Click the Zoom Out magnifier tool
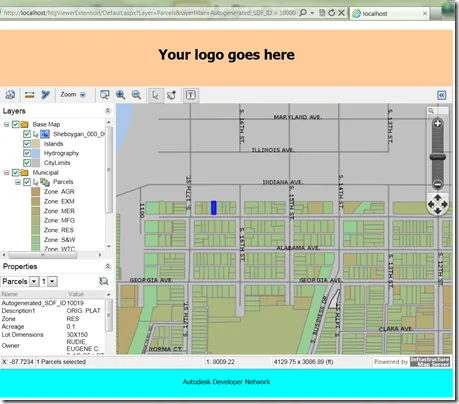The image size is (459, 404). pos(136,95)
